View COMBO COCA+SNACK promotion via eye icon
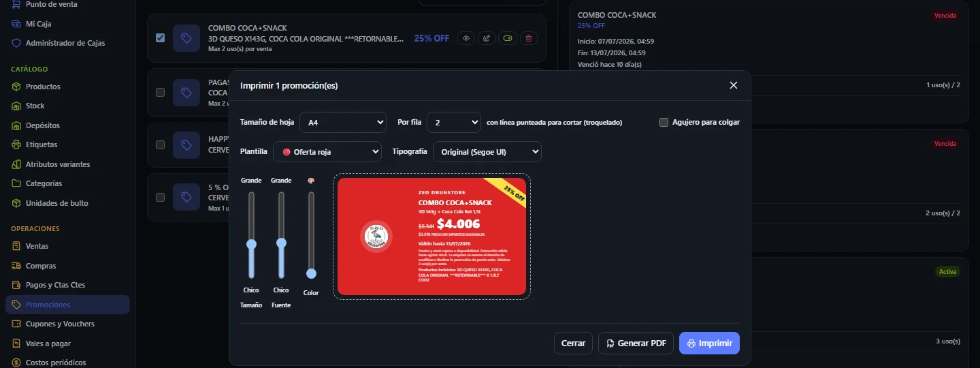980x368 pixels. pyautogui.click(x=466, y=38)
